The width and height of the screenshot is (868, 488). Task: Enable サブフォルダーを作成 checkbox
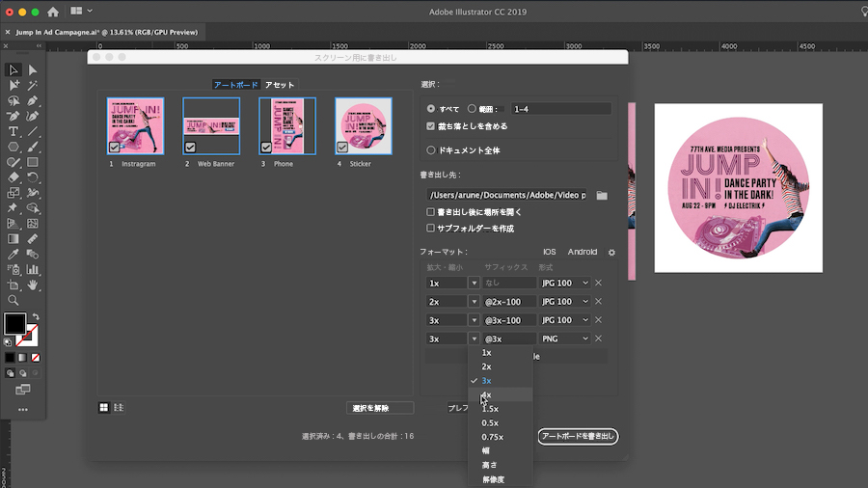431,228
